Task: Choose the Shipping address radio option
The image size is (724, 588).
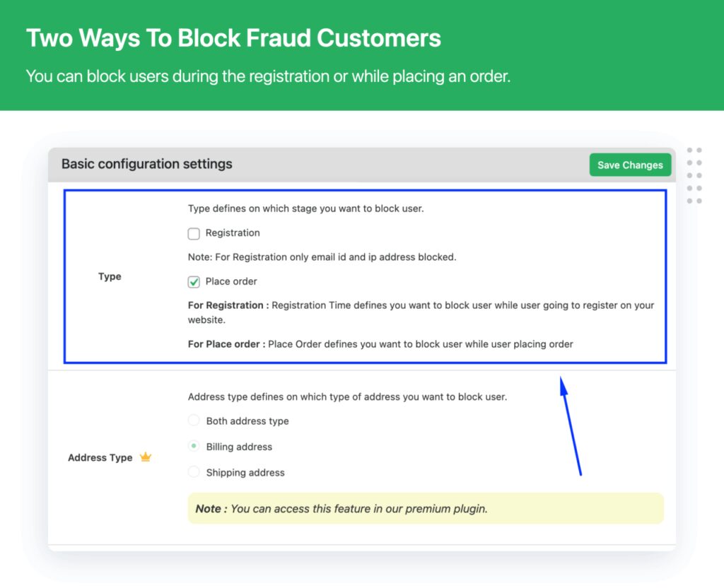Action: click(x=194, y=472)
